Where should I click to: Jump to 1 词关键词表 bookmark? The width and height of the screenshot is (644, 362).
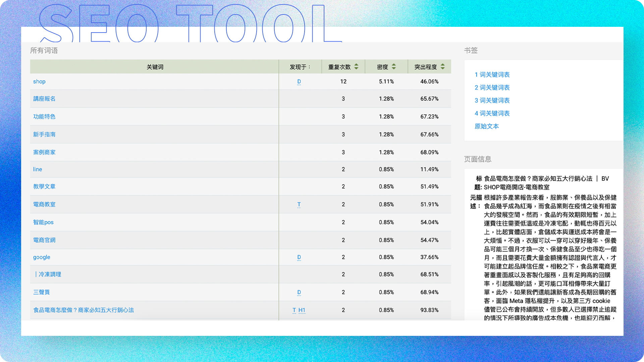[x=492, y=74]
